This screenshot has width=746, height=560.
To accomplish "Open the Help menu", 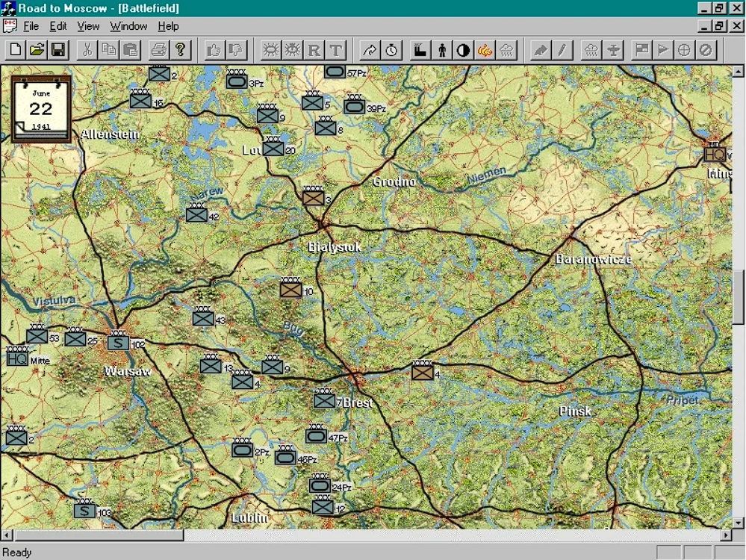I will (168, 26).
